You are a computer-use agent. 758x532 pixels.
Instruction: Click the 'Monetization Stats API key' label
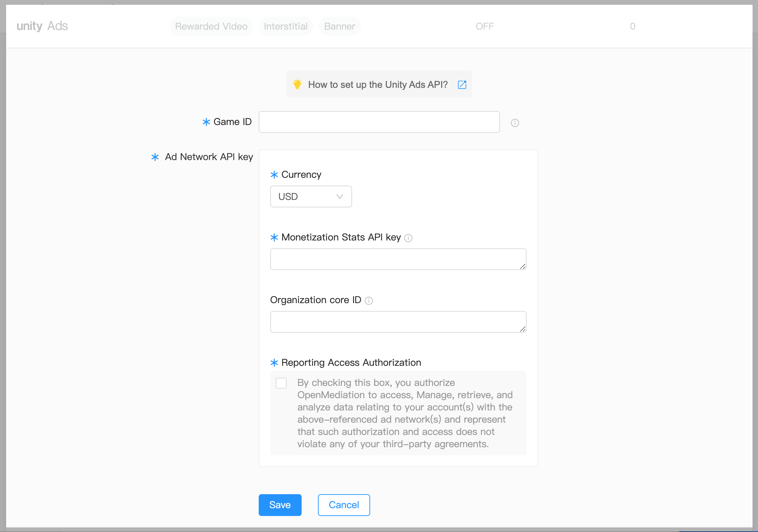click(x=341, y=237)
